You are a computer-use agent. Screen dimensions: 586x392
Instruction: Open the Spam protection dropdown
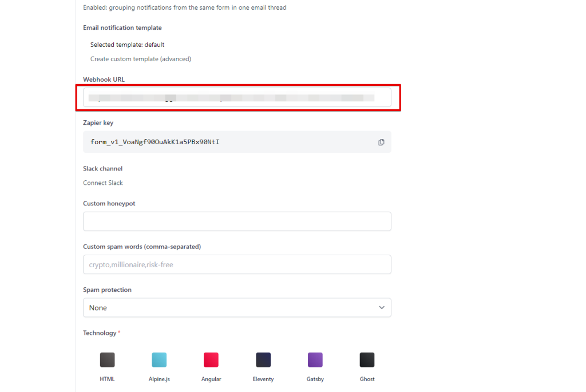point(237,308)
